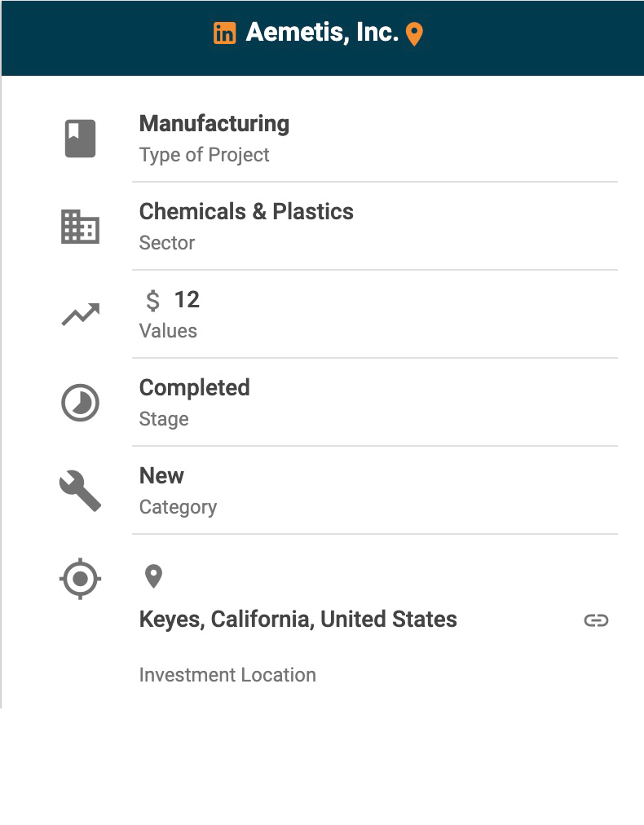Click the trending arrow icon beside Values

(x=80, y=315)
